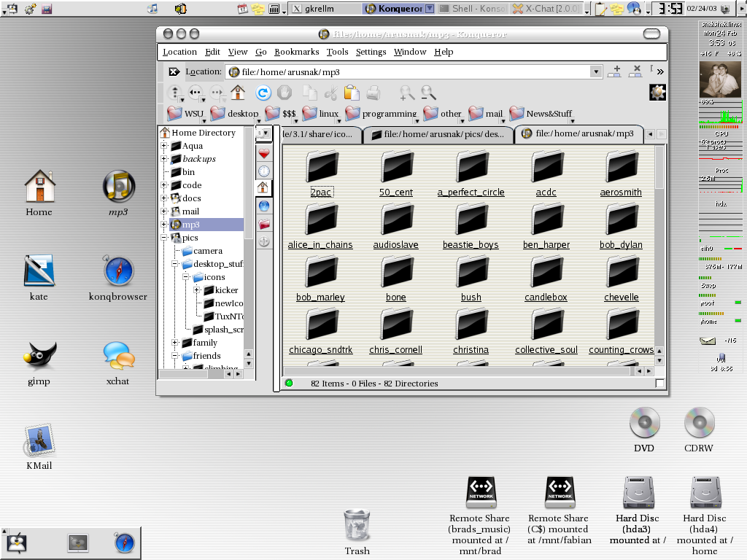The image size is (747, 560).
Task: Launch gimp from the desktop
Action: point(39,356)
